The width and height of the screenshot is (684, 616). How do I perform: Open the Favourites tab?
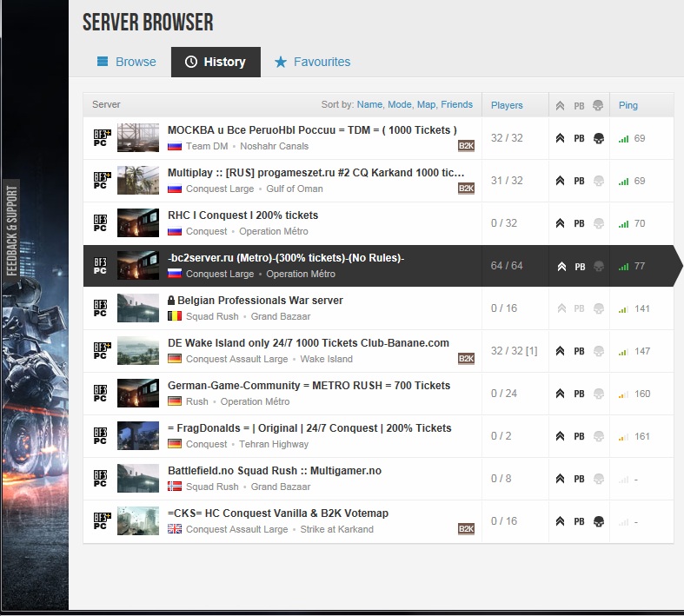[312, 62]
